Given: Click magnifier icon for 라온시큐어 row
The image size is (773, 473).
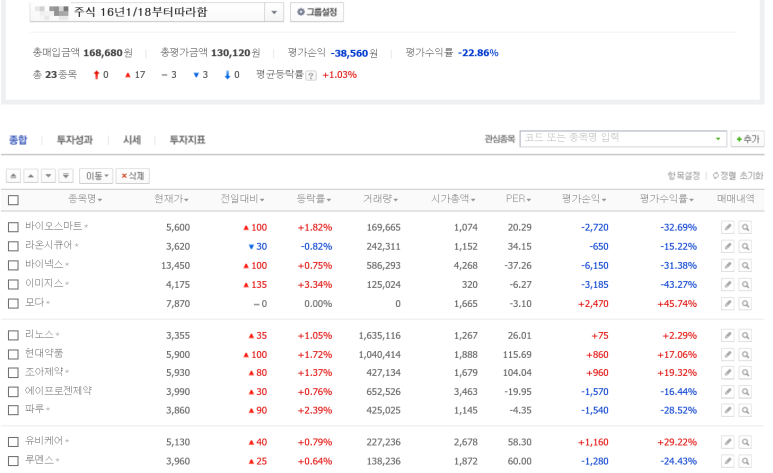Looking at the screenshot, I should [x=745, y=246].
